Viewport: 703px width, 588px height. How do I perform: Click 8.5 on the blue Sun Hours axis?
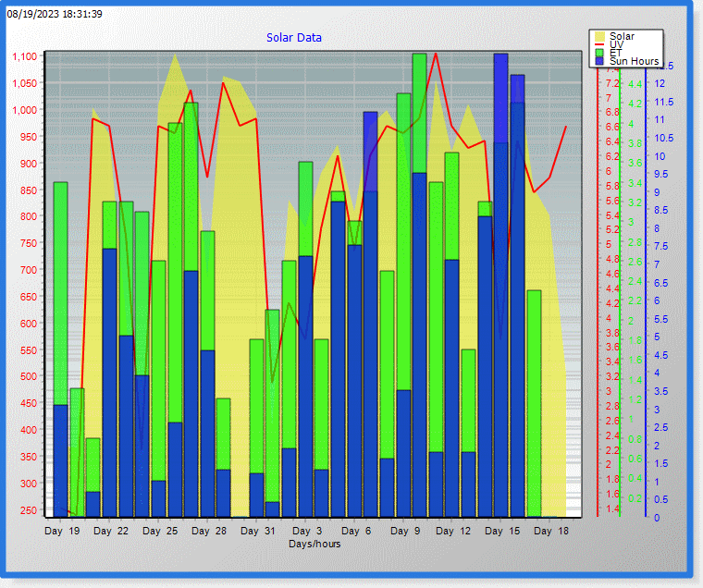click(x=661, y=210)
